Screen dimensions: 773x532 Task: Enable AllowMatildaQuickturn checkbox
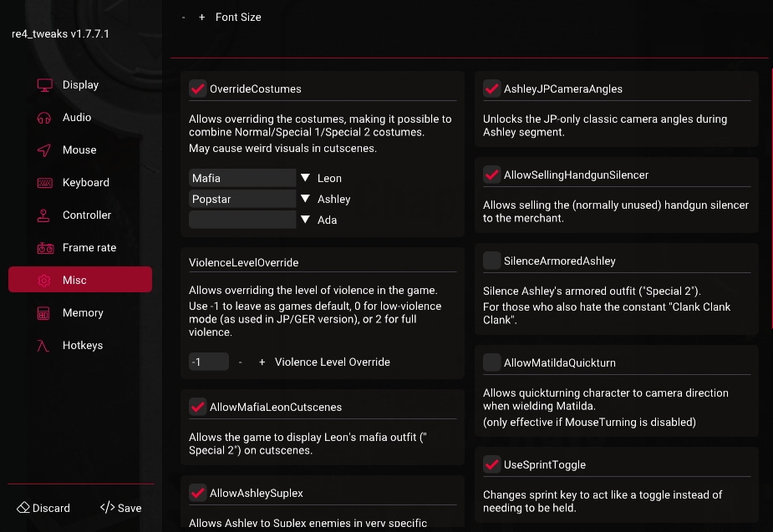[x=491, y=362]
